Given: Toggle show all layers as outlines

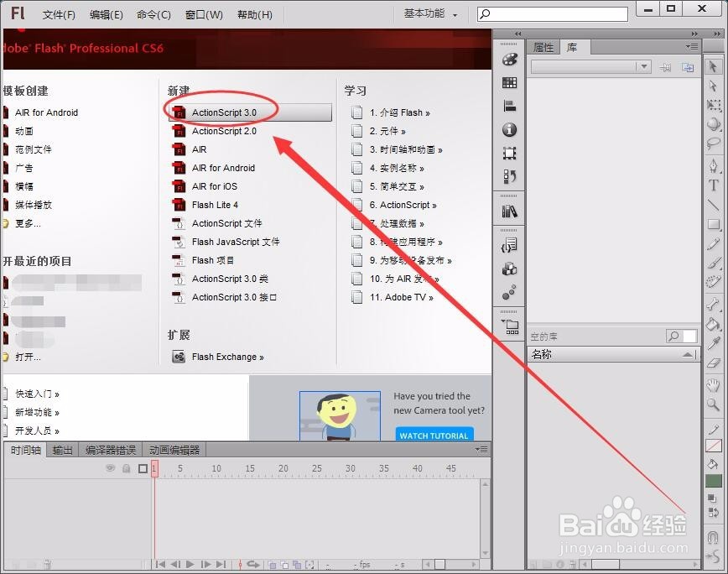Looking at the screenshot, I should coord(143,468).
